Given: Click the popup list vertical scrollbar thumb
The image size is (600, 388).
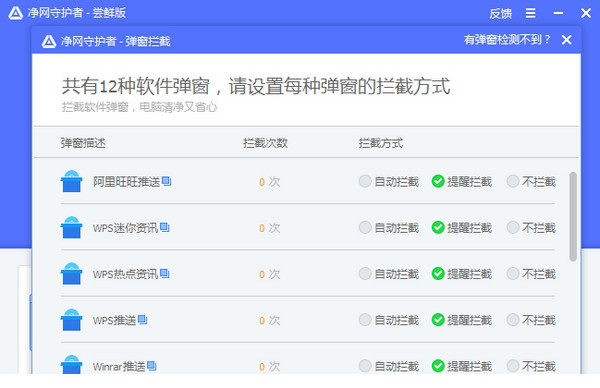Looking at the screenshot, I should pos(573,217).
